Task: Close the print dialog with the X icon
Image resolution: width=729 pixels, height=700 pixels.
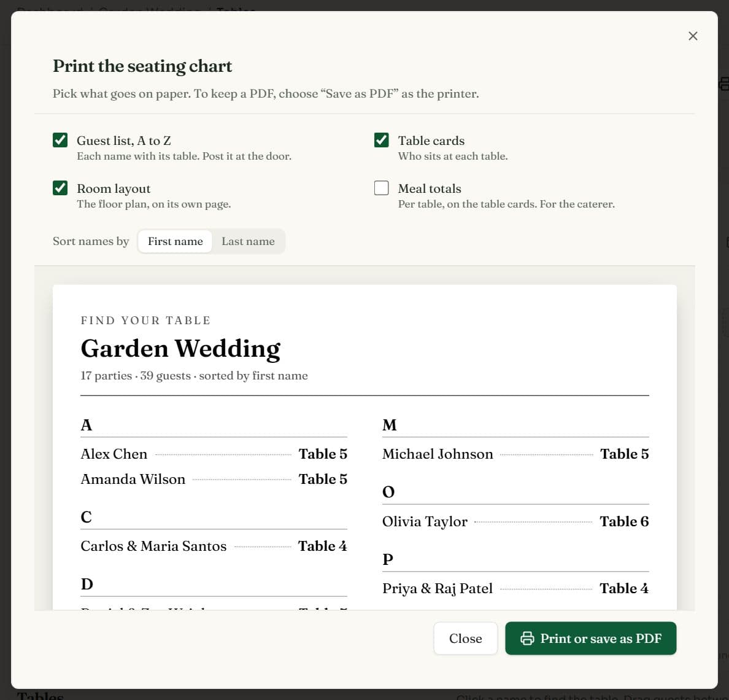Action: [x=693, y=36]
